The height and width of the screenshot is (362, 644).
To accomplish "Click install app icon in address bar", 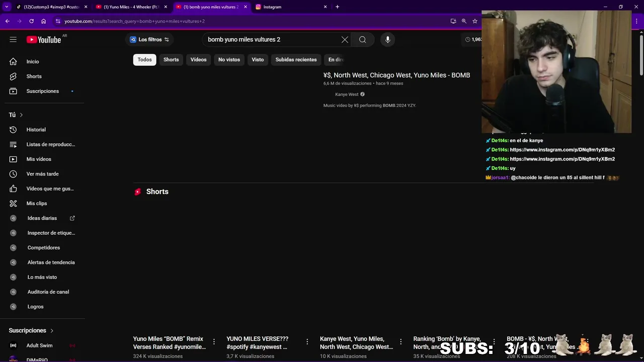I will [x=453, y=21].
